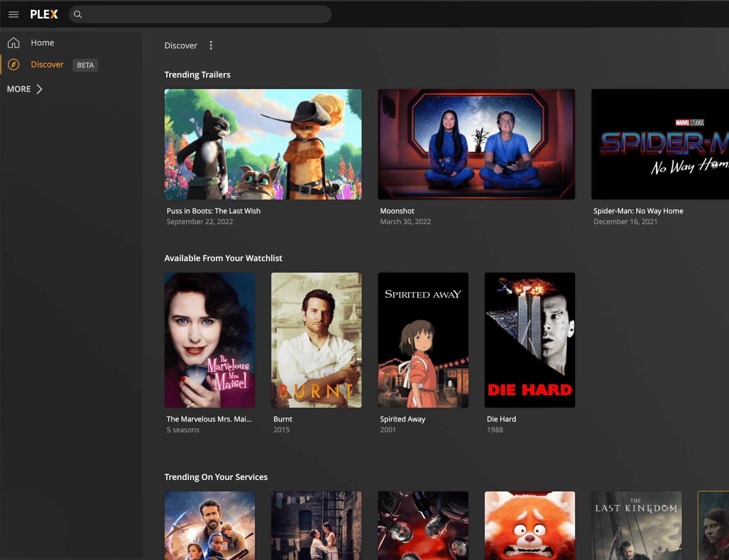Play Puss in Boots trailer thumbnail
Screen dimensions: 729x560
click(x=263, y=144)
